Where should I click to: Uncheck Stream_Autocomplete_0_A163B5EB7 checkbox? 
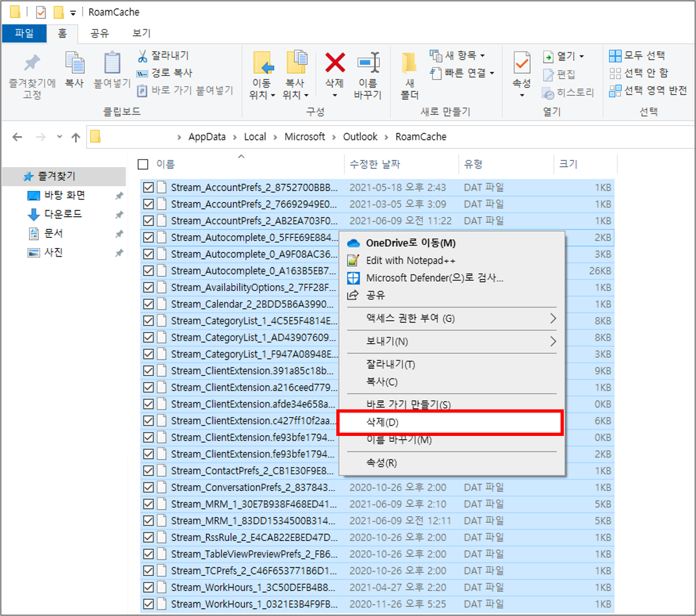[x=148, y=271]
